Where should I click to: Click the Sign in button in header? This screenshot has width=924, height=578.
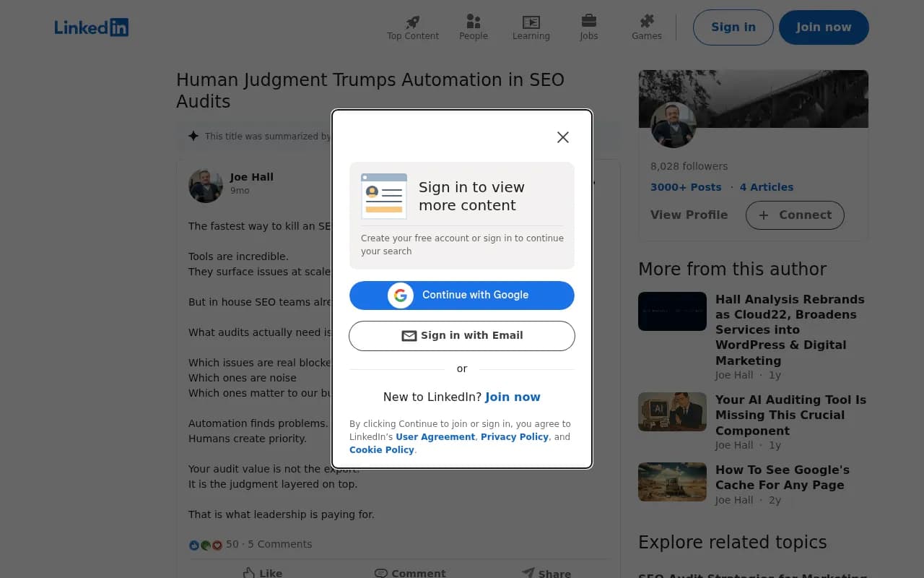tap(733, 27)
